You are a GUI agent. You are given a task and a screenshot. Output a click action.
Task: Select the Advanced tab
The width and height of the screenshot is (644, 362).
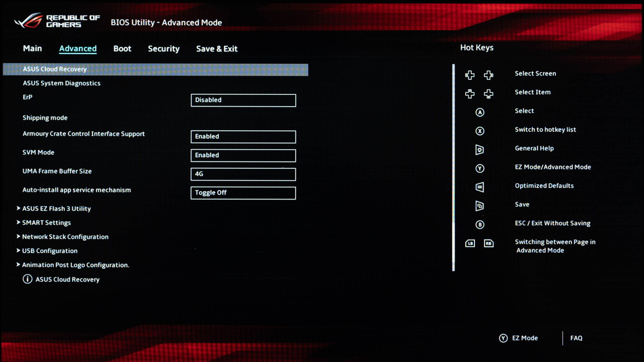(x=78, y=48)
